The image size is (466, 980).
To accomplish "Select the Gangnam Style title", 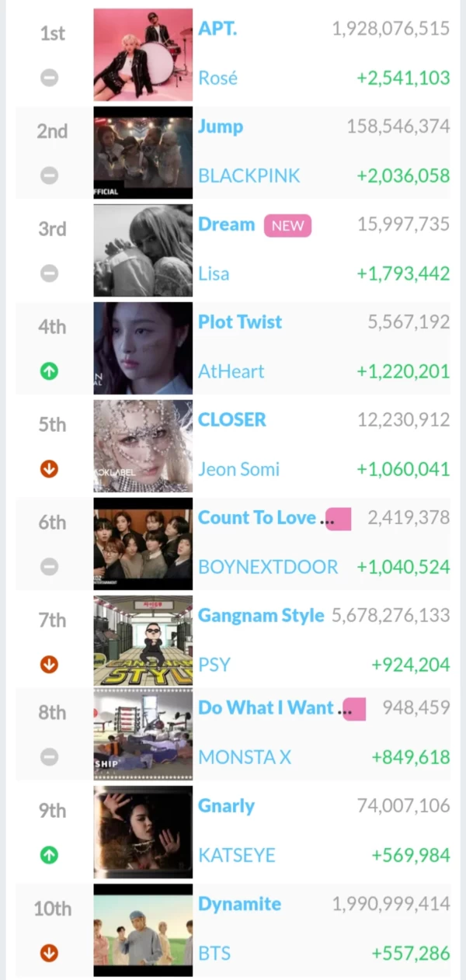I will [x=261, y=616].
